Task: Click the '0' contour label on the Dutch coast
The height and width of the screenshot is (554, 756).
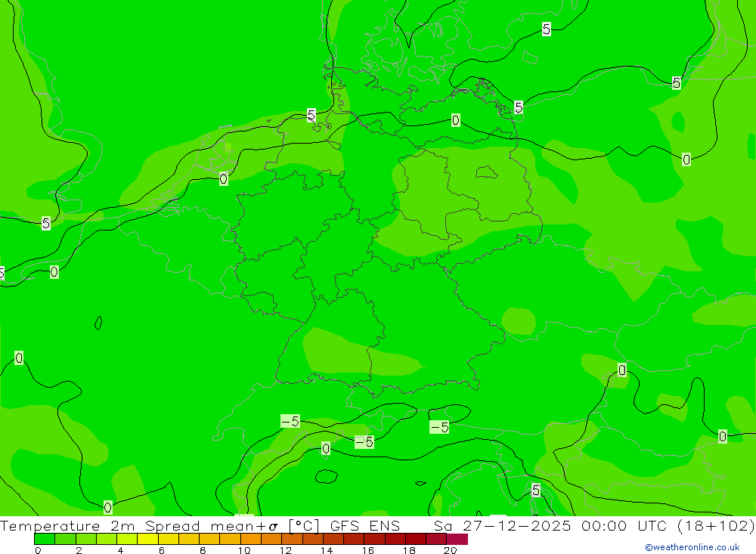Action: [223, 179]
